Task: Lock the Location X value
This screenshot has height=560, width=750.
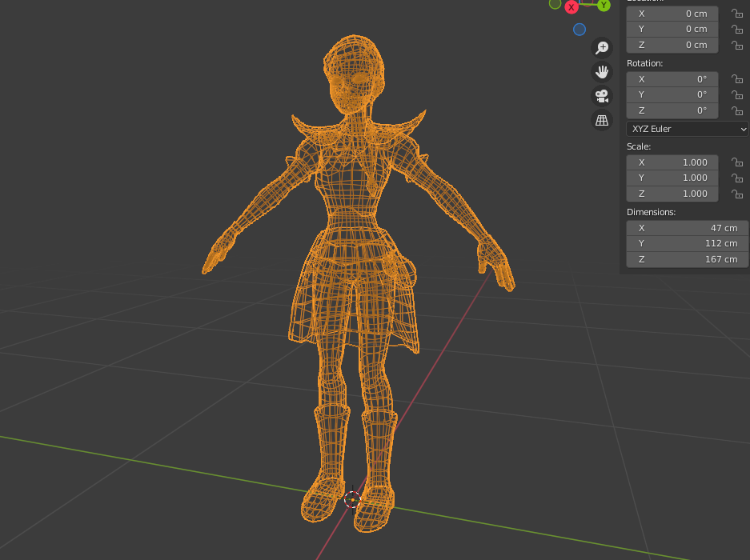Action: click(x=737, y=14)
